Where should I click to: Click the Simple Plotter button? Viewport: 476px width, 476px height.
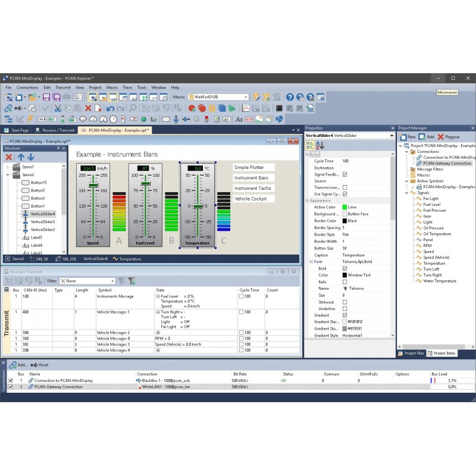253,167
